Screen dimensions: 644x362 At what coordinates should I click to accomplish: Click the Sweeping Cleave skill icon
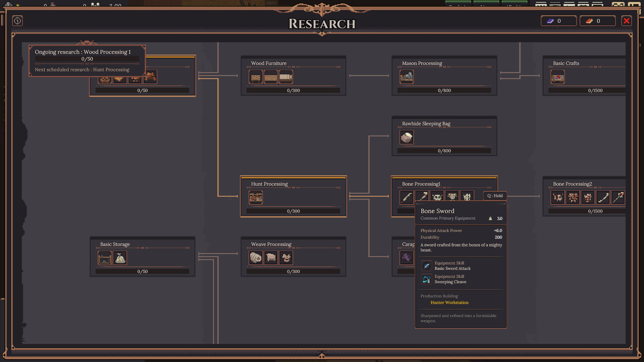[427, 279]
